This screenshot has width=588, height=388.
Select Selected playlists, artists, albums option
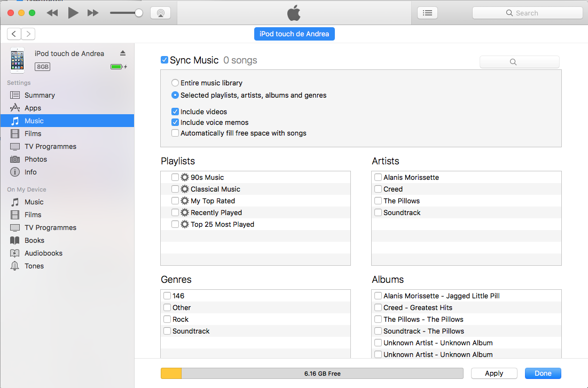point(175,95)
